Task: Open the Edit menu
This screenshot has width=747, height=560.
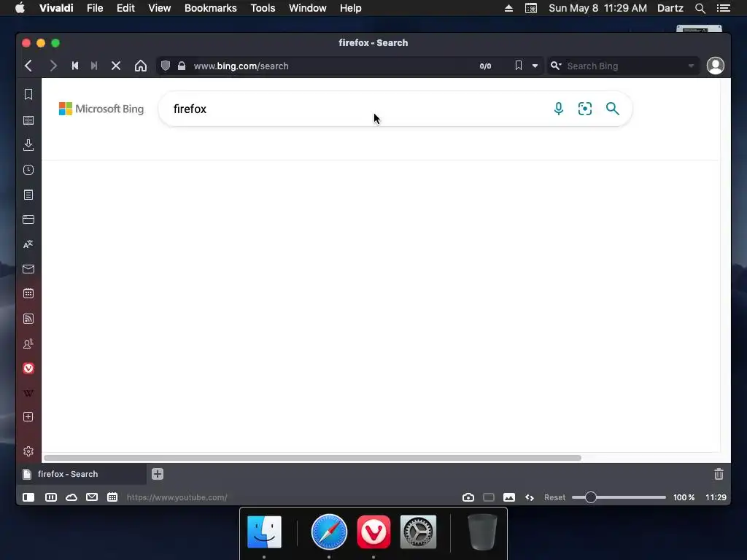Action: pyautogui.click(x=125, y=8)
